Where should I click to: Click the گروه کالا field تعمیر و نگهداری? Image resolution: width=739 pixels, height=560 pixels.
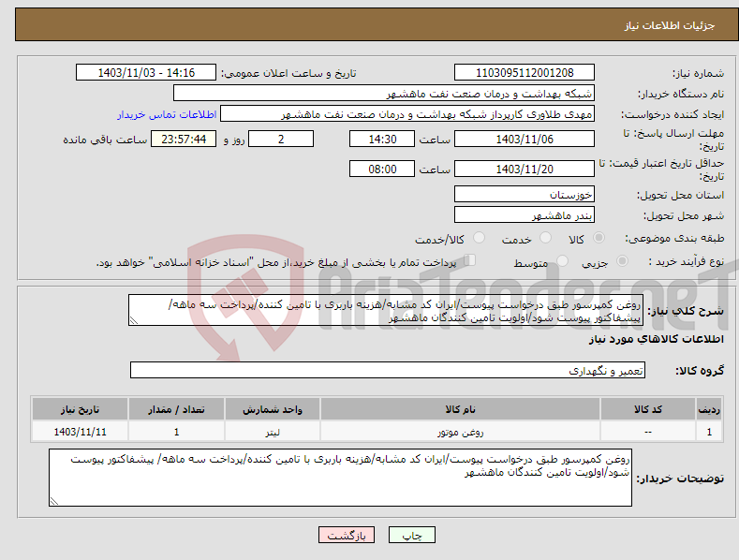click(x=388, y=371)
